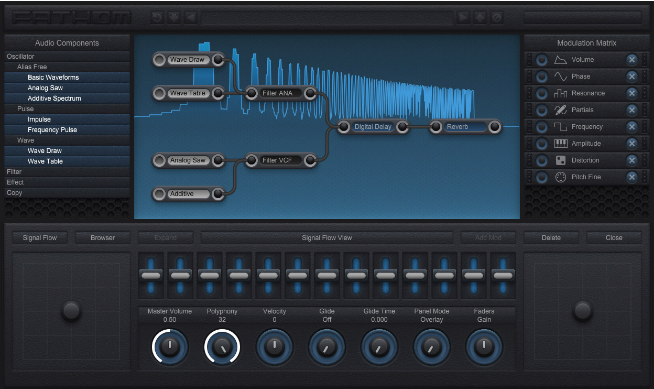Expand the Copy category

click(67, 193)
